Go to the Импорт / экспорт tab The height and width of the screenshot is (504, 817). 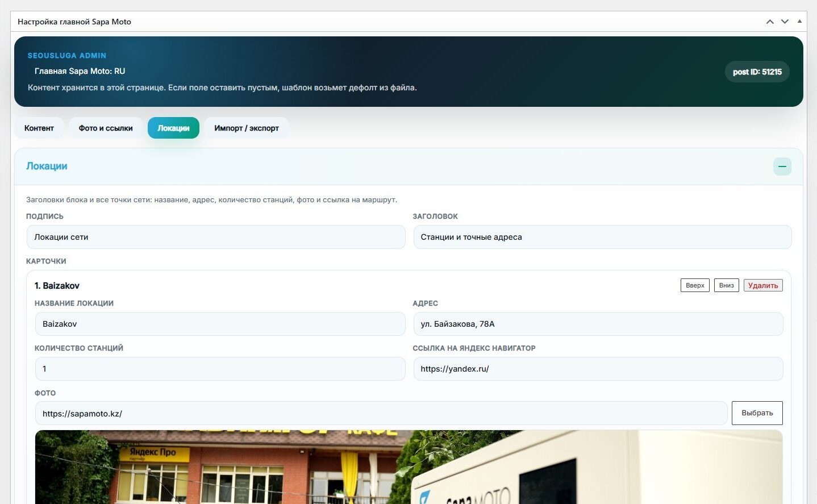pos(247,128)
